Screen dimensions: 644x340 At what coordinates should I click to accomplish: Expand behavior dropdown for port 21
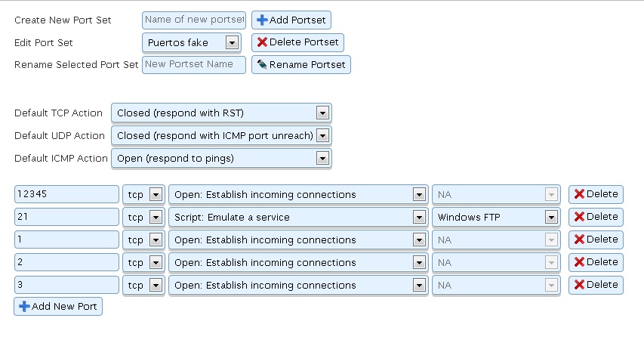click(297, 218)
